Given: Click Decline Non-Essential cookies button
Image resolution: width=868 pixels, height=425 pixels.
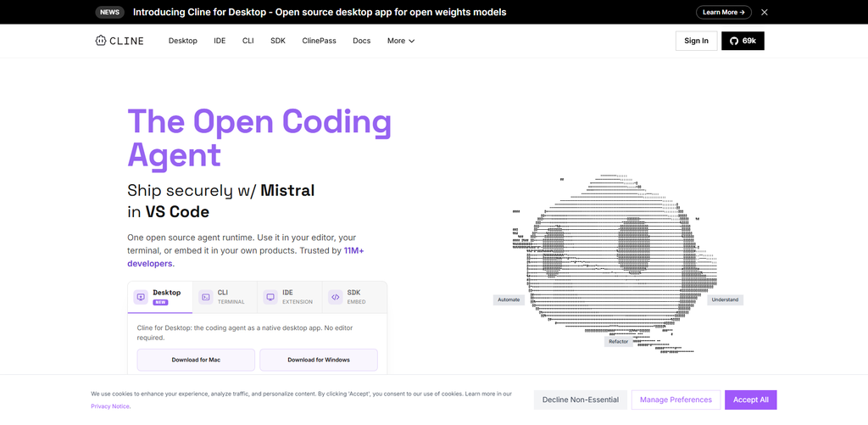Looking at the screenshot, I should [x=580, y=400].
